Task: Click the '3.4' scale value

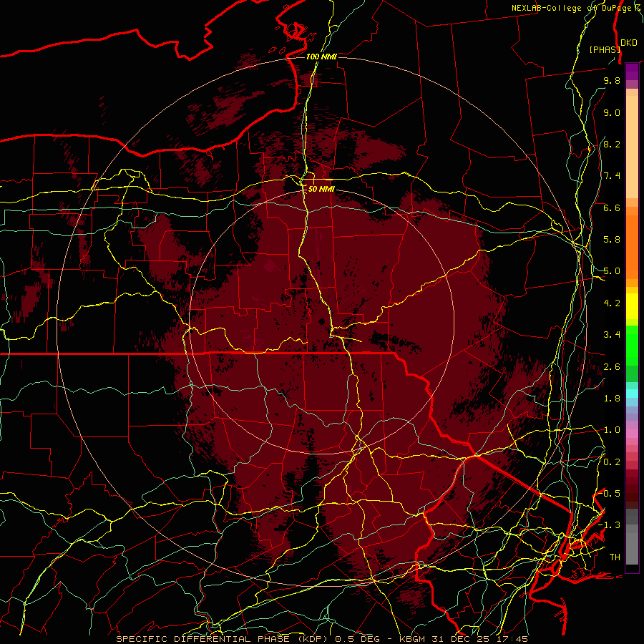Action: (612, 335)
